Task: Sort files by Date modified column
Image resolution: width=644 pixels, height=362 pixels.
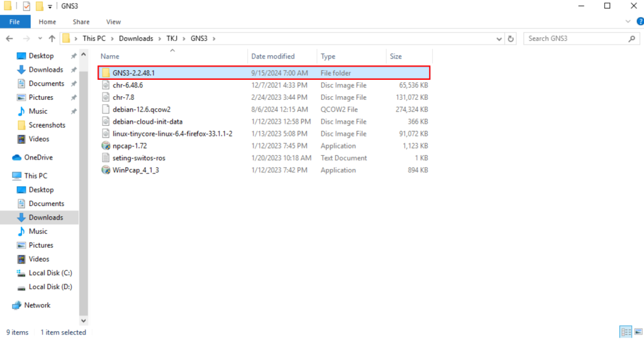Action: coord(272,56)
